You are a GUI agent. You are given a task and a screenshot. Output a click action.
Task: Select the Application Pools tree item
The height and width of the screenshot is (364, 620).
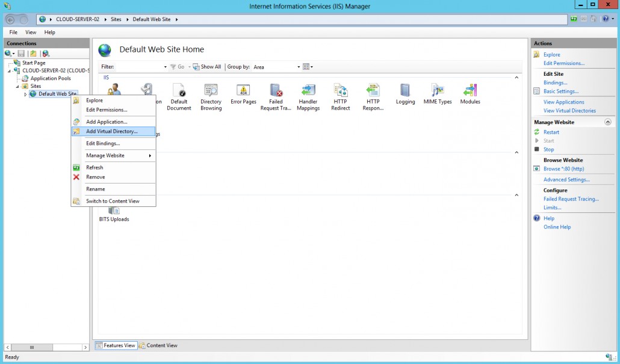[50, 78]
